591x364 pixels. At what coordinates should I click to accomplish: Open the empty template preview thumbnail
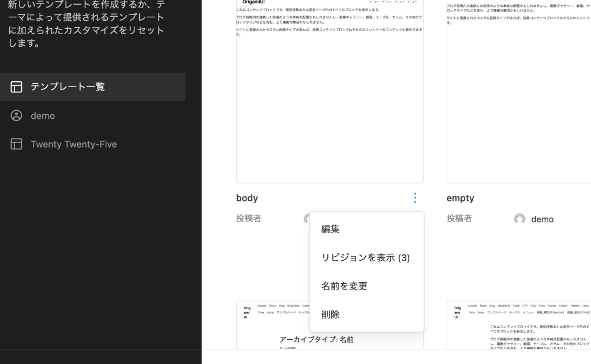[x=519, y=91]
